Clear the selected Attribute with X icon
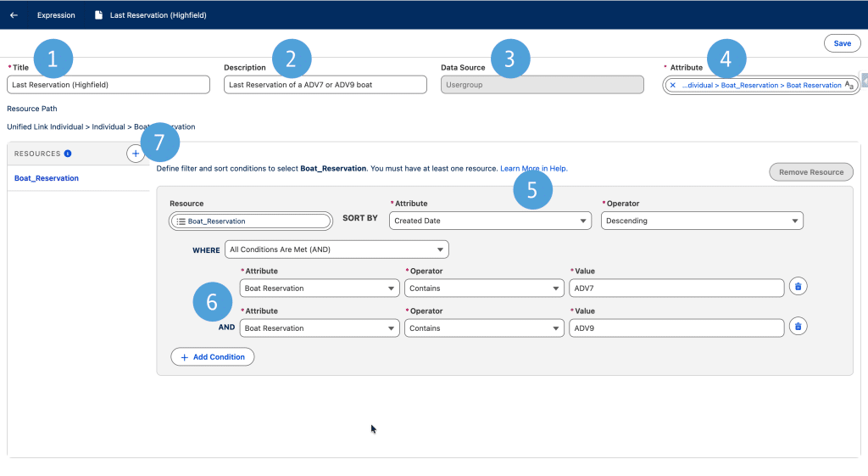 coord(673,85)
